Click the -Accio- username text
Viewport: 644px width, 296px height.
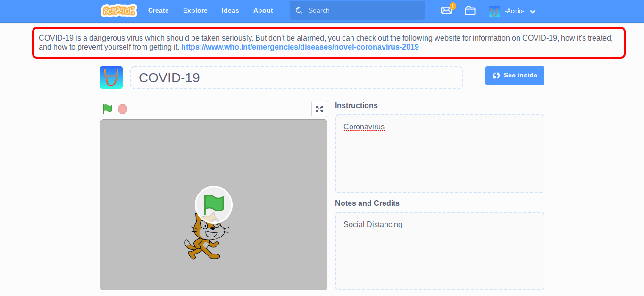(514, 11)
